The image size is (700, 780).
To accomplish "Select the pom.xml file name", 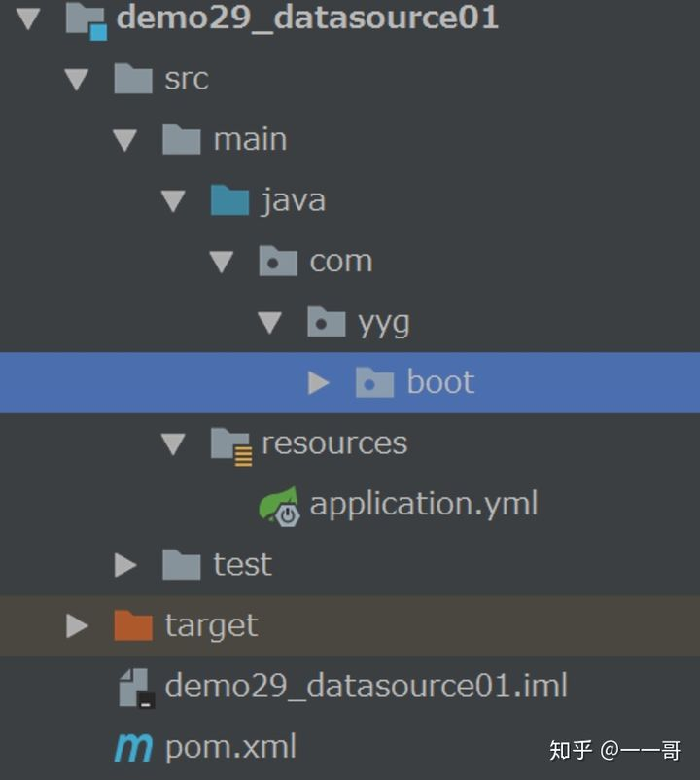I will [230, 748].
